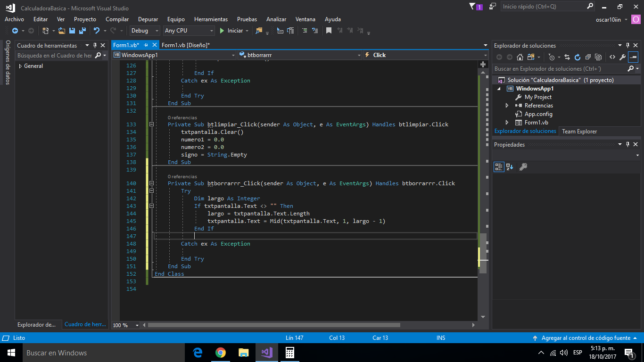
Task: Click the Save All toolbar icon
Action: [x=82, y=31]
